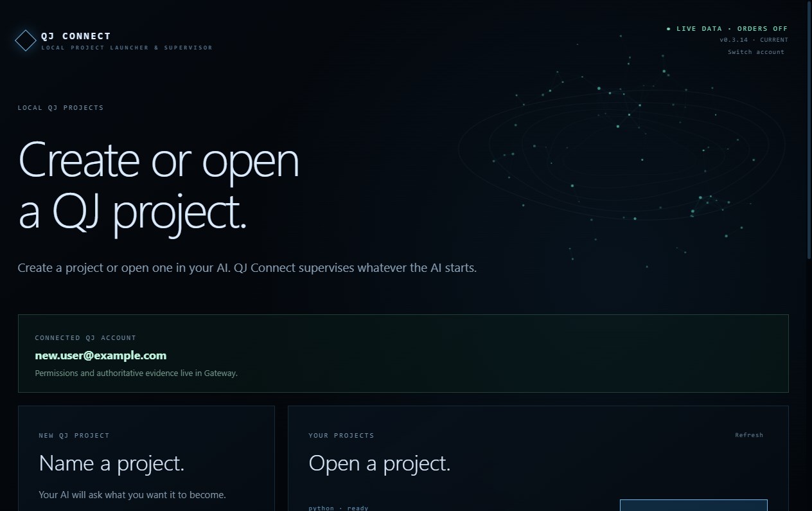Click 'Your AI will ask what you want' text

132,495
